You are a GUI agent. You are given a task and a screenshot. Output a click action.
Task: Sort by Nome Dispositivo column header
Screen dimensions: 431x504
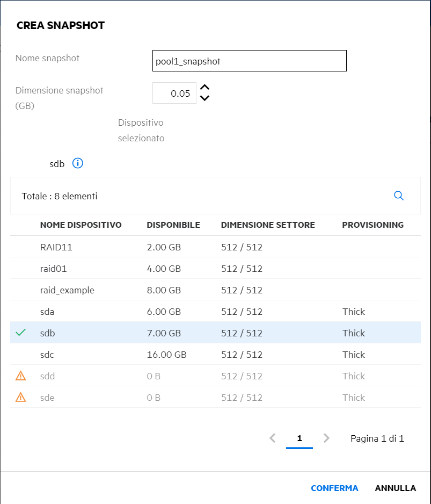tap(81, 225)
